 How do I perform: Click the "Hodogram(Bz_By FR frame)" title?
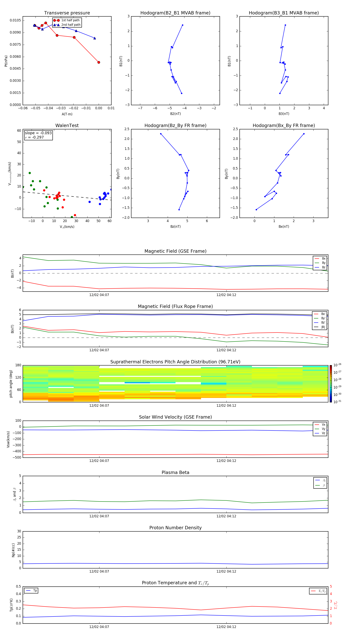175,125
